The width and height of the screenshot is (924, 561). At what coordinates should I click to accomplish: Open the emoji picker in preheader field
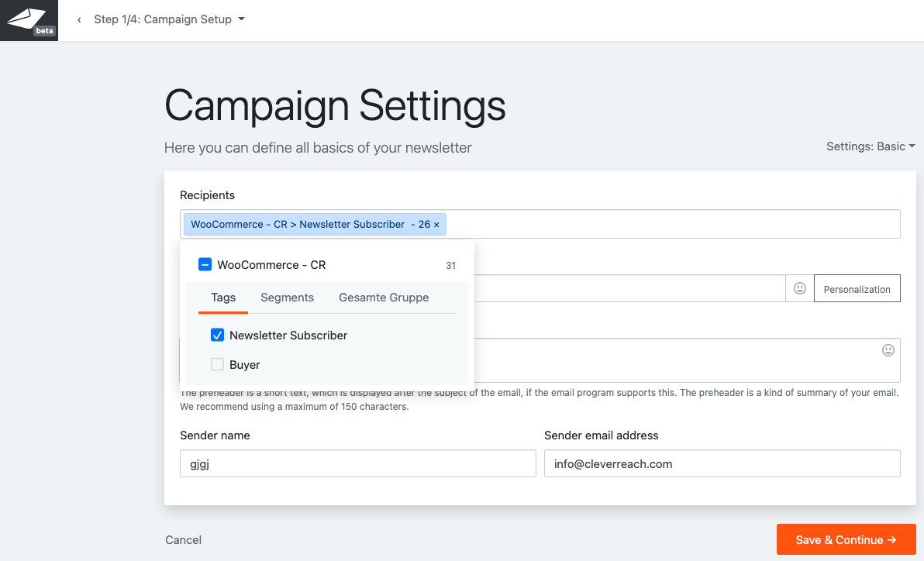888,350
